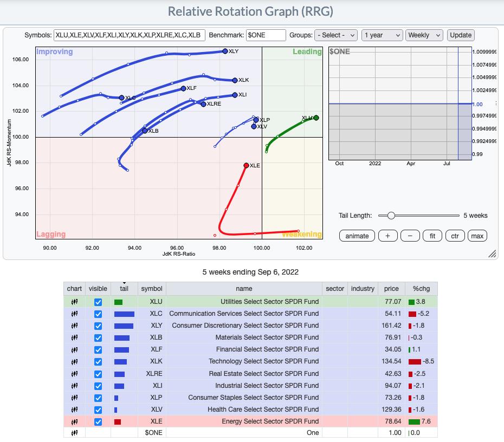The width and height of the screenshot is (504, 442).
Task: Open chart icon for XLE row
Action: click(x=74, y=421)
